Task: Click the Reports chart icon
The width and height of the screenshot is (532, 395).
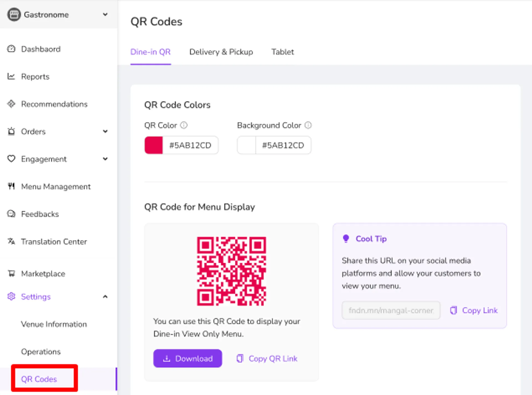Action: coord(11,76)
